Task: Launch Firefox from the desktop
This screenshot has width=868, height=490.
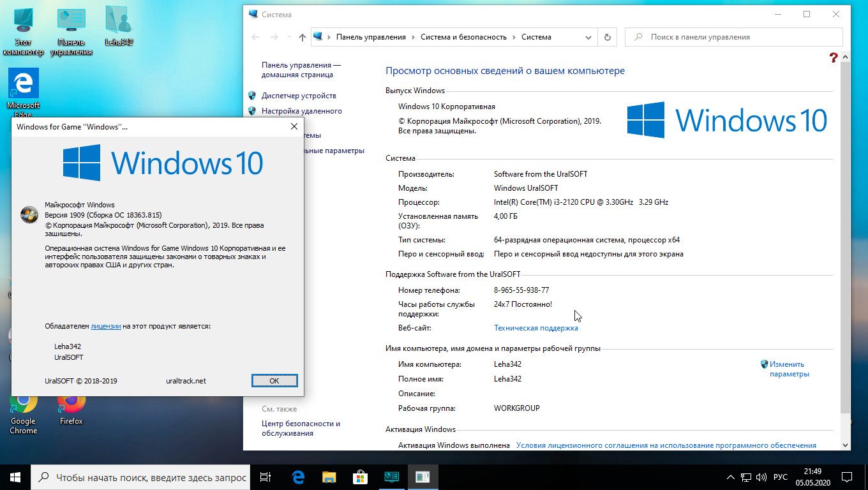Action: [71, 408]
